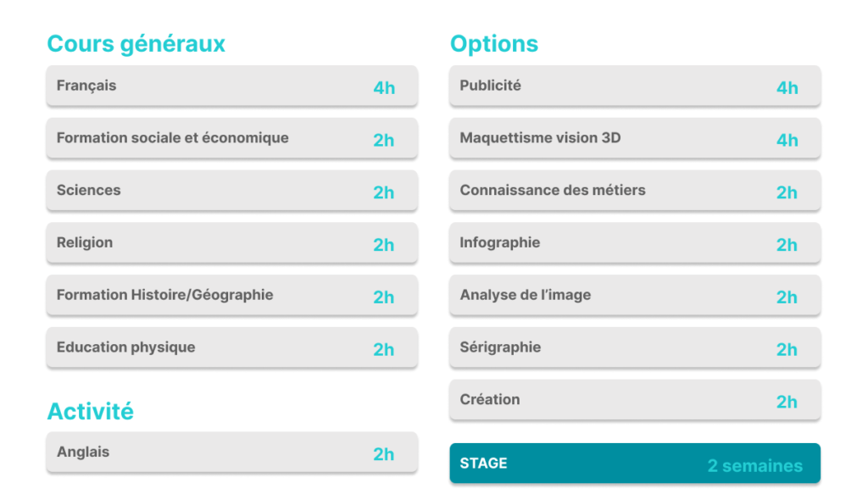
Task: Click the Infographie option card
Action: pos(635,243)
